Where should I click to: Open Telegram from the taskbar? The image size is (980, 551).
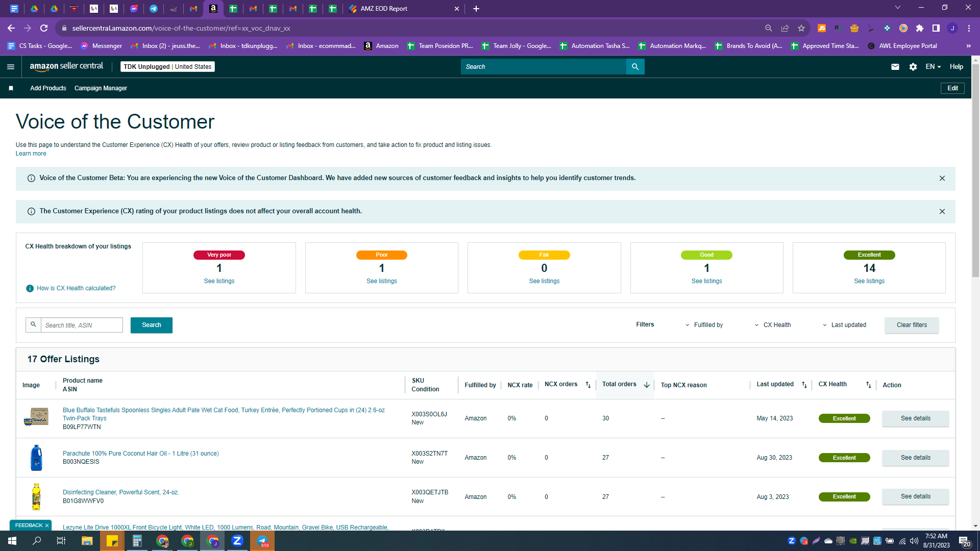pyautogui.click(x=262, y=541)
